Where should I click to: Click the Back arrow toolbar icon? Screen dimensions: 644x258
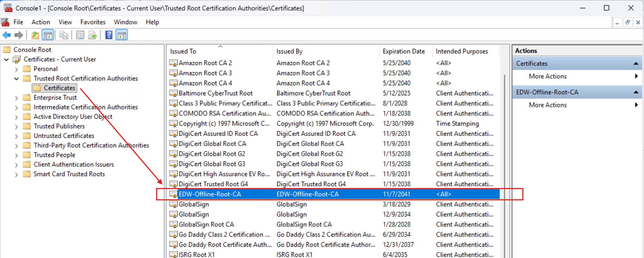[7, 35]
